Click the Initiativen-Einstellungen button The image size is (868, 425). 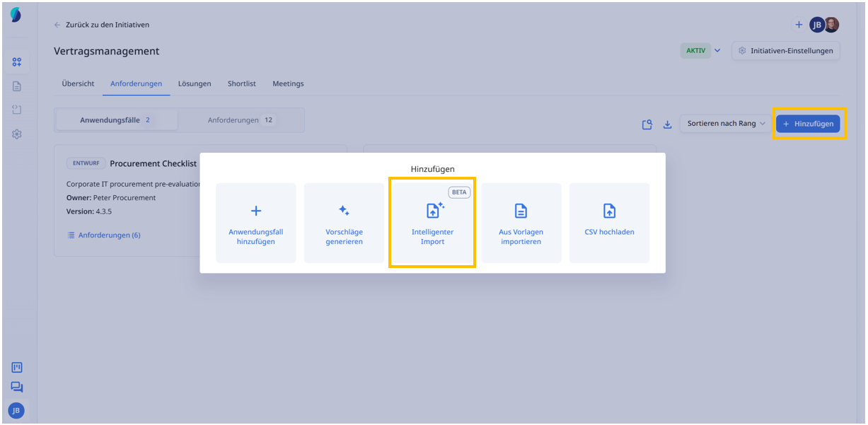pyautogui.click(x=785, y=51)
